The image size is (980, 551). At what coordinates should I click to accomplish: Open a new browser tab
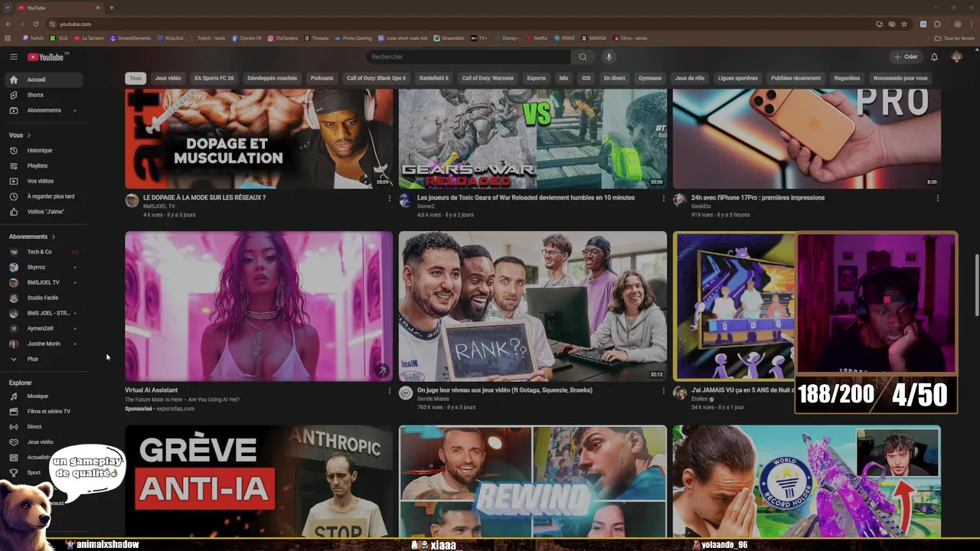[112, 8]
